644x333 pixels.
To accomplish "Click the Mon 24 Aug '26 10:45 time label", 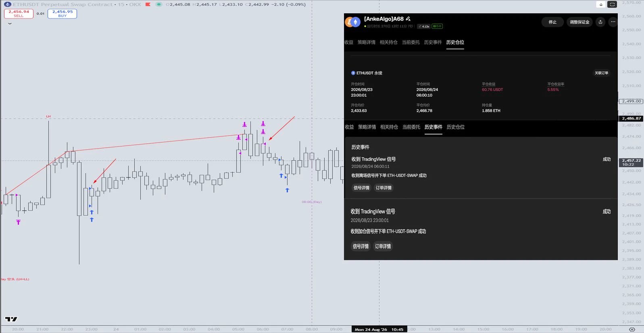I will [379, 329].
